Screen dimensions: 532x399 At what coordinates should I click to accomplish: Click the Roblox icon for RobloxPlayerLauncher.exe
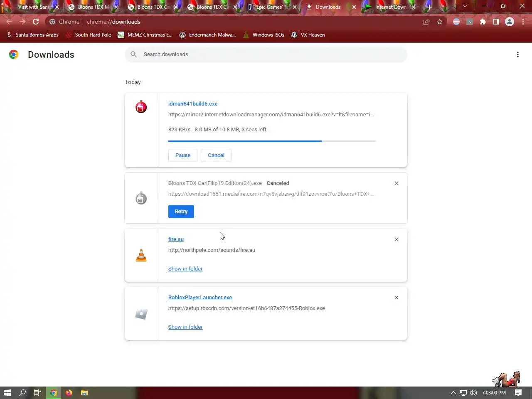[x=141, y=314]
